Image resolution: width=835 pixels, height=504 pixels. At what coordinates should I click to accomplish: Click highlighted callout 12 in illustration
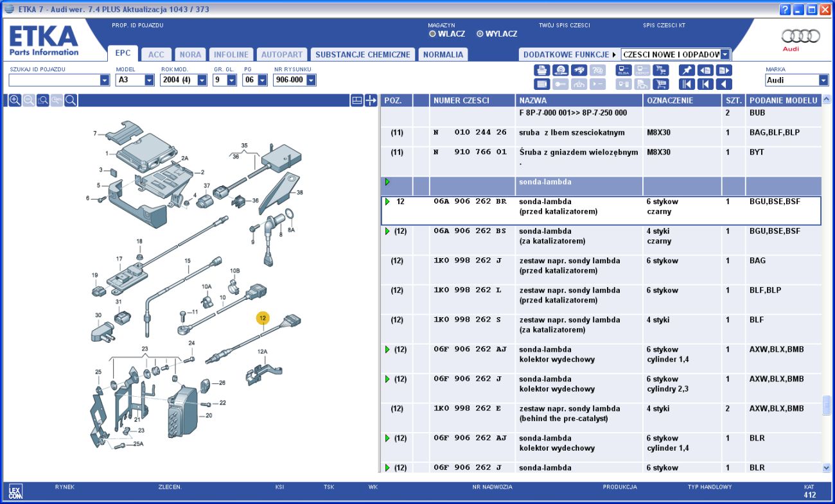tap(262, 318)
